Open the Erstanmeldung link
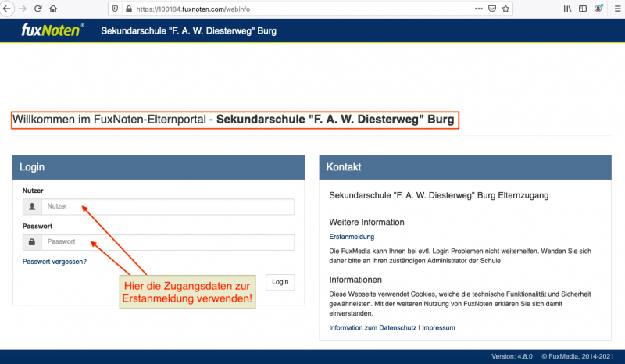This screenshot has width=625, height=364. coord(352,237)
